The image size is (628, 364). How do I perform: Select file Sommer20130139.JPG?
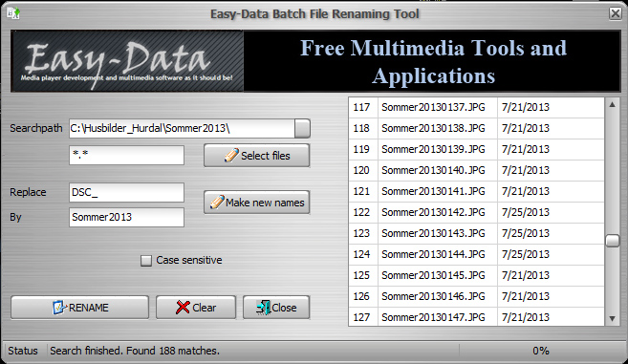433,149
